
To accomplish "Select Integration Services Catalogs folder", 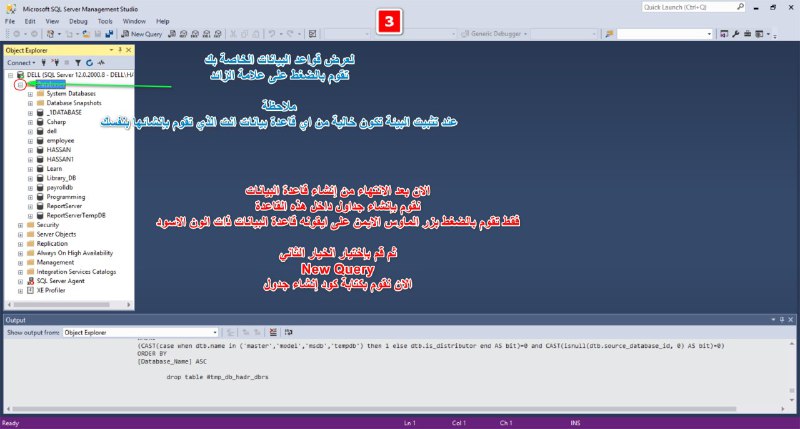I will (76, 272).
